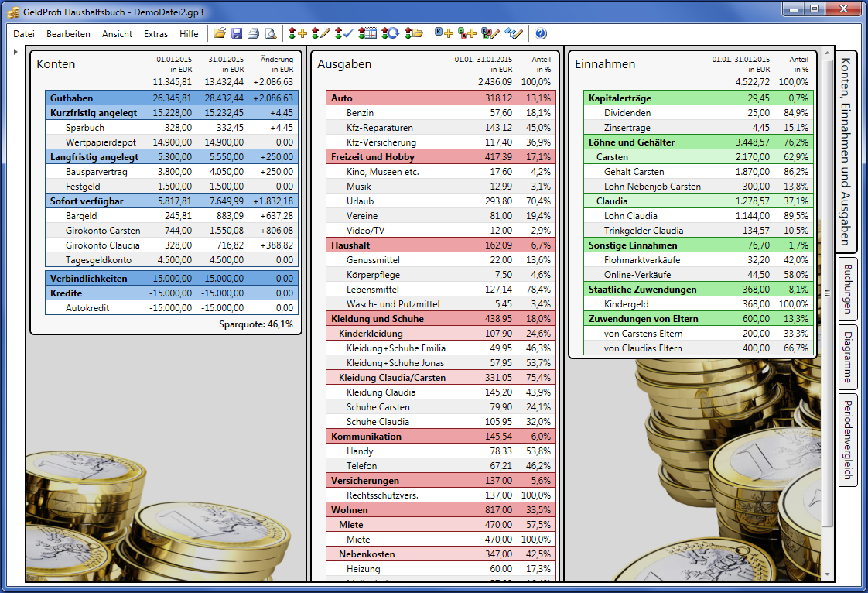The image size is (868, 593).
Task: Open booking calendar icon in toolbar
Action: pyautogui.click(x=367, y=33)
